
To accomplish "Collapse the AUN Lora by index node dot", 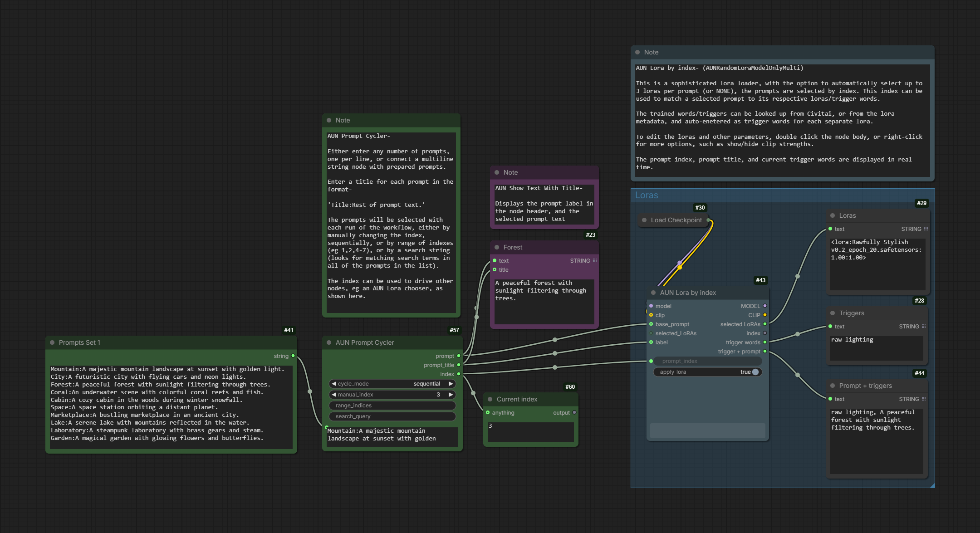I will click(x=653, y=293).
